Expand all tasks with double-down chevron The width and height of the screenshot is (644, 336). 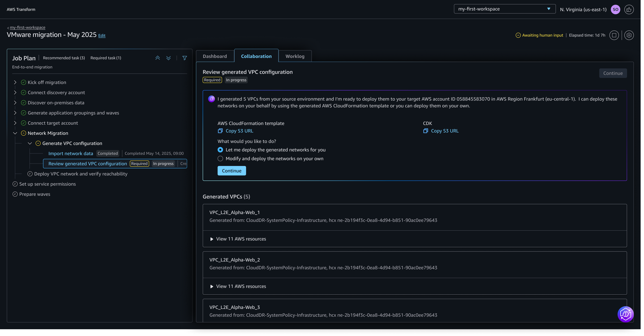pos(168,58)
